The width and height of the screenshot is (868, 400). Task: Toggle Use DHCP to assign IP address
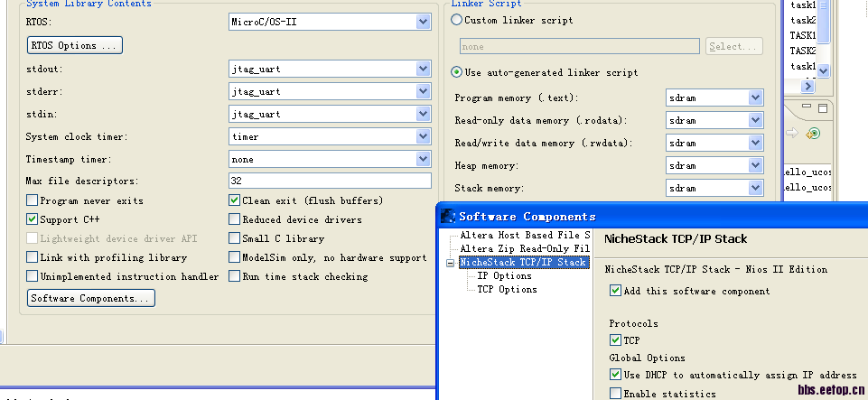point(615,375)
